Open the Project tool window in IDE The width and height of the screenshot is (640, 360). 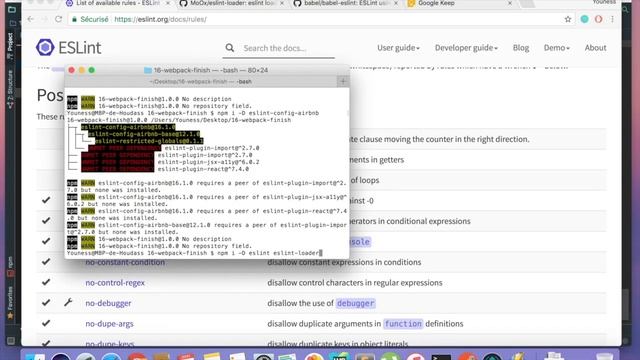coord(11,45)
